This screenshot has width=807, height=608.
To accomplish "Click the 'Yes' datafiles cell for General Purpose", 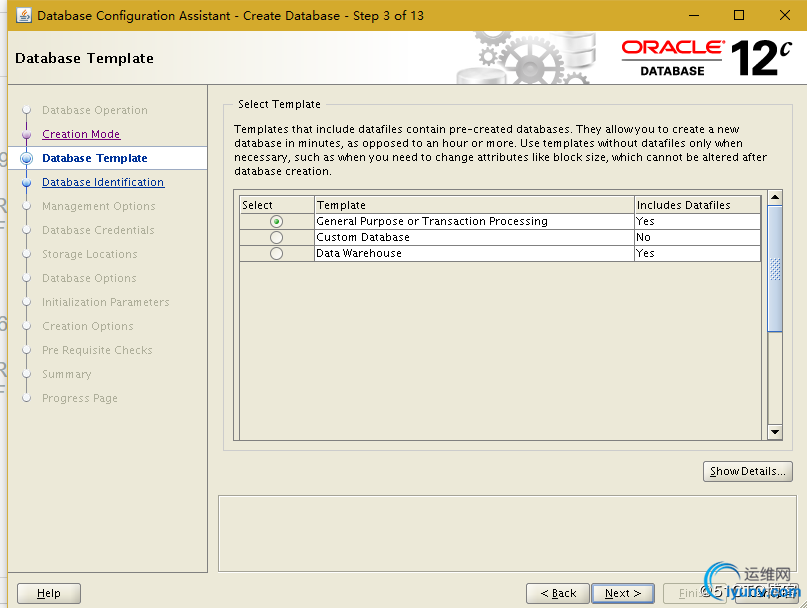I will [x=697, y=221].
